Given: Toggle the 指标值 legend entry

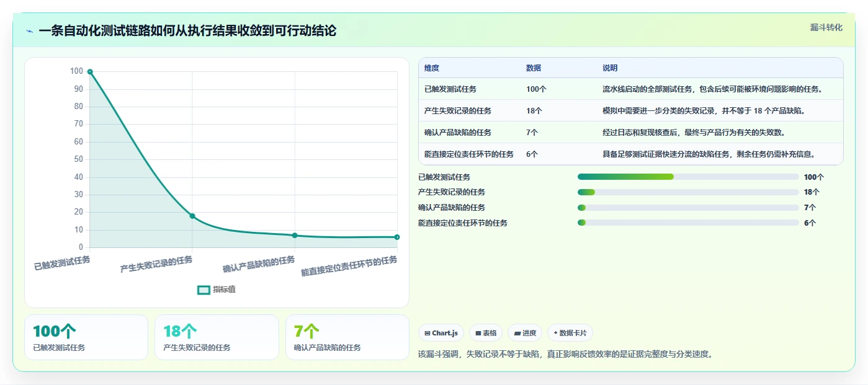Looking at the screenshot, I should (x=217, y=290).
